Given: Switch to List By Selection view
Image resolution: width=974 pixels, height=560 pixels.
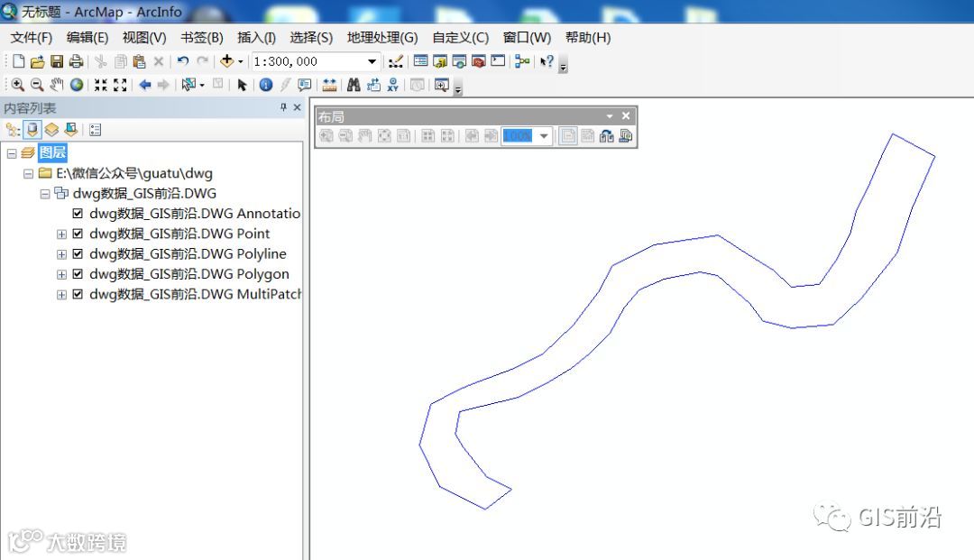Looking at the screenshot, I should pyautogui.click(x=71, y=130).
